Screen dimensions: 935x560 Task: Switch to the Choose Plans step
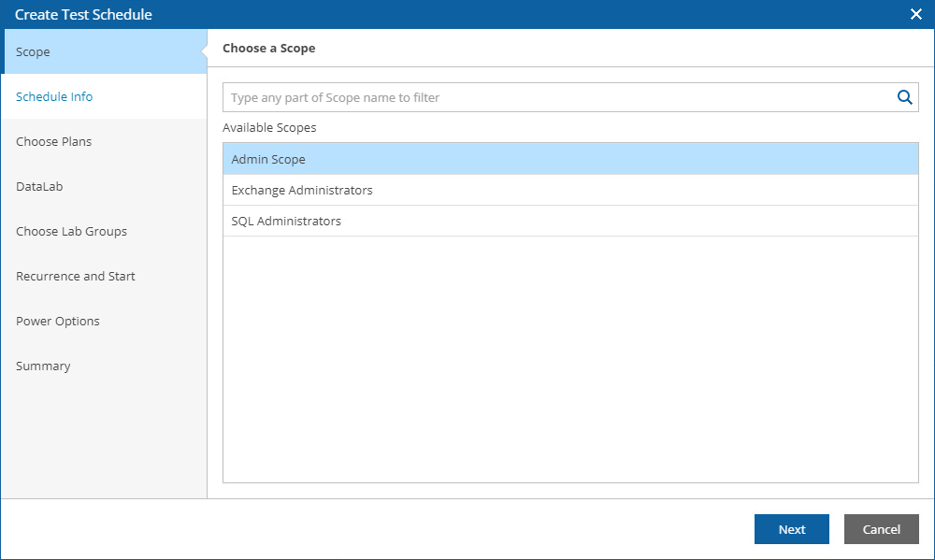point(54,142)
